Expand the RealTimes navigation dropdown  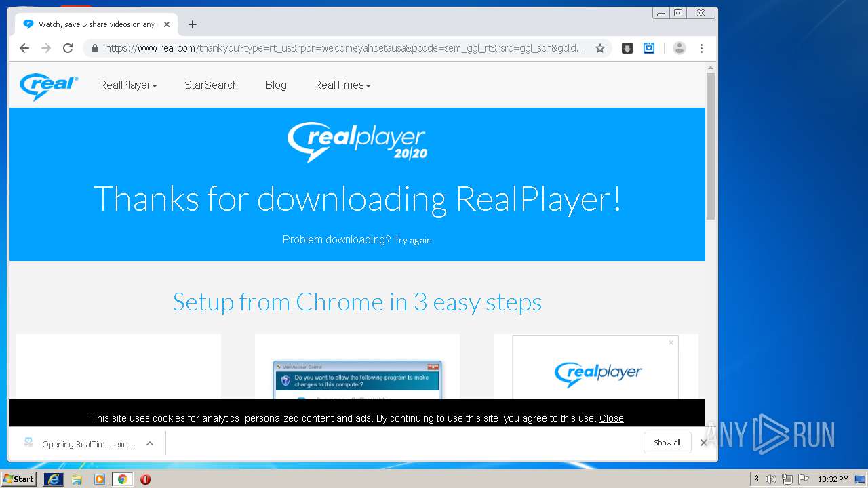click(x=342, y=85)
